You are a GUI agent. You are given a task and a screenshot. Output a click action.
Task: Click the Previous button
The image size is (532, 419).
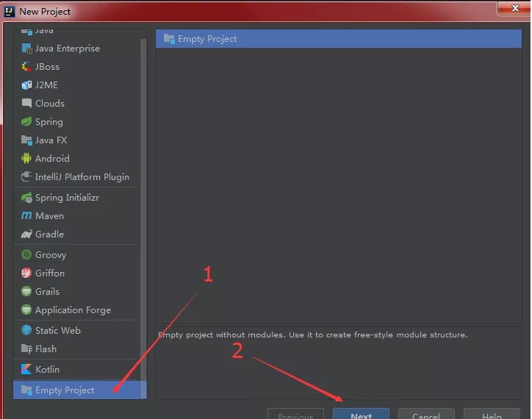295,415
